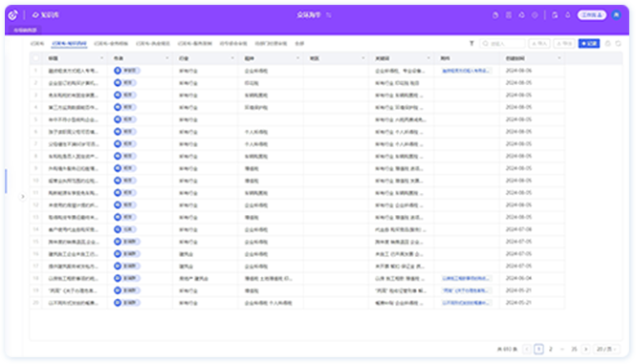
Task: Click the first icon of the header icon group
Action: (x=495, y=15)
